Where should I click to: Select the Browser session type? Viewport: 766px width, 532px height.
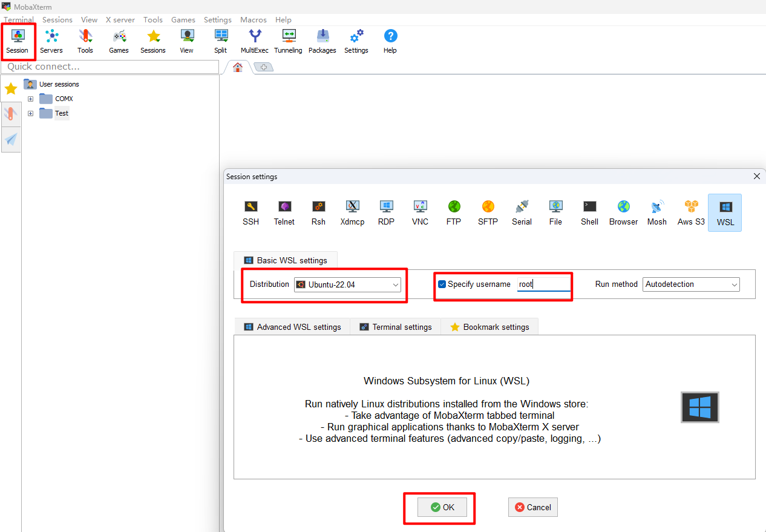point(624,213)
